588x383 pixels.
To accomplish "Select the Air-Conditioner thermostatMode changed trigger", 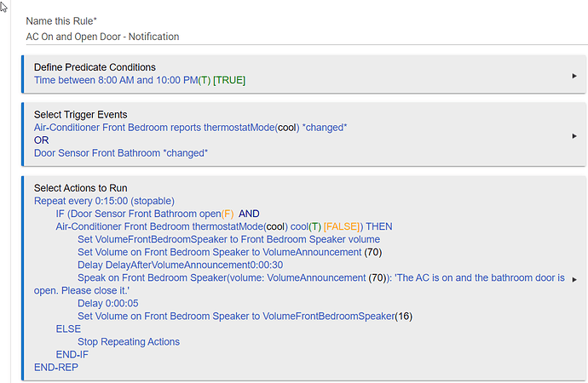I will pyautogui.click(x=191, y=128).
